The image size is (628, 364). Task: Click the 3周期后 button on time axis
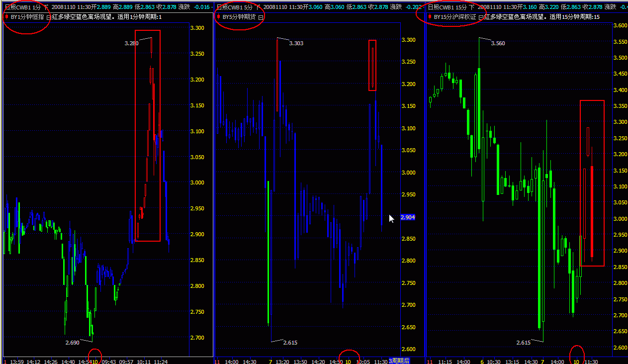click(399, 361)
